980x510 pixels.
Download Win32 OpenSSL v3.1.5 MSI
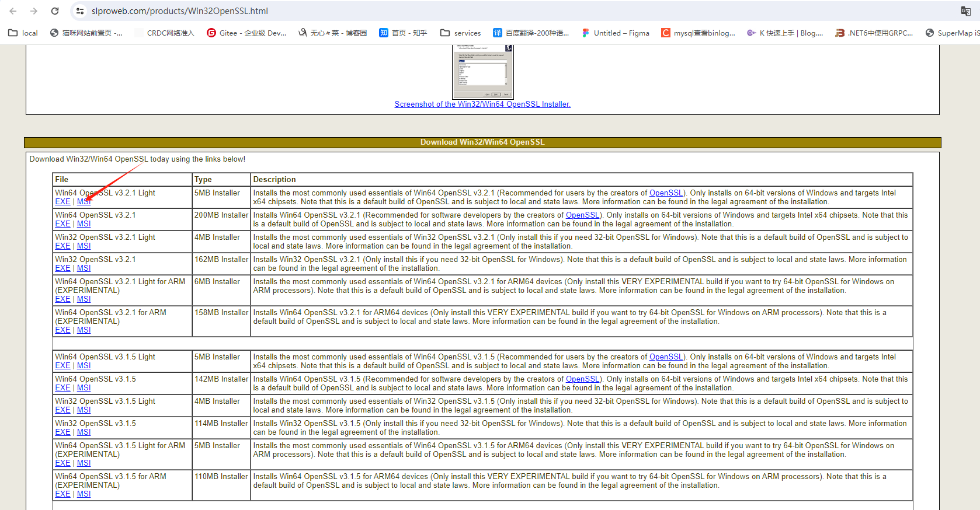point(84,432)
